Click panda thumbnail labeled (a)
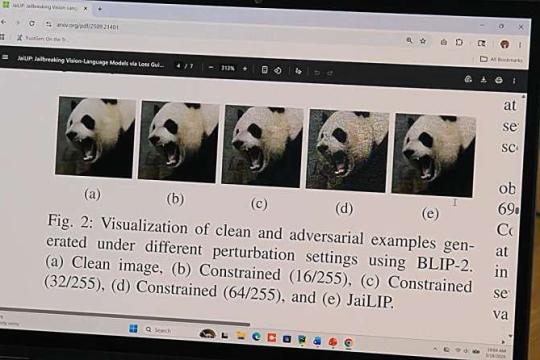The width and height of the screenshot is (540, 360). pos(95,137)
